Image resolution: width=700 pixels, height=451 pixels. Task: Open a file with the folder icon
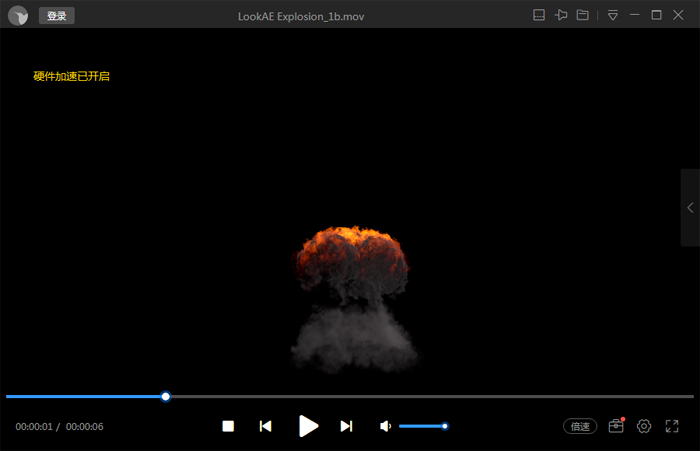582,15
